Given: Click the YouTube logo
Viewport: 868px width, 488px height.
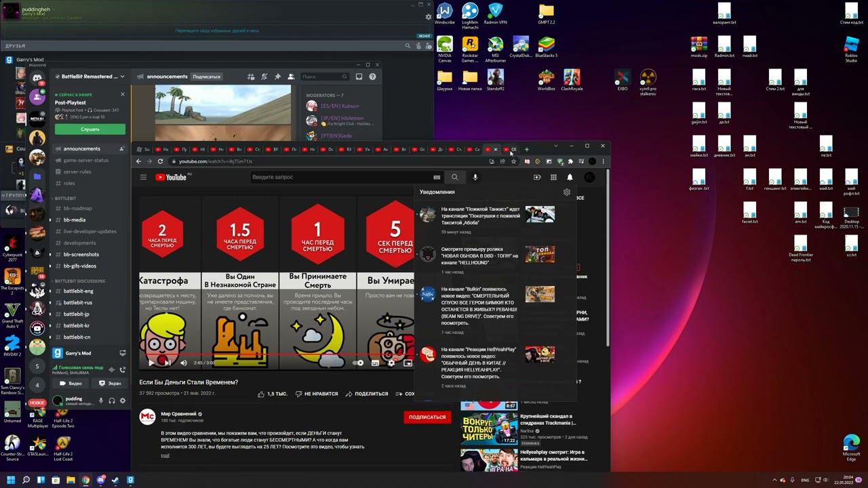Looking at the screenshot, I should pyautogui.click(x=171, y=177).
